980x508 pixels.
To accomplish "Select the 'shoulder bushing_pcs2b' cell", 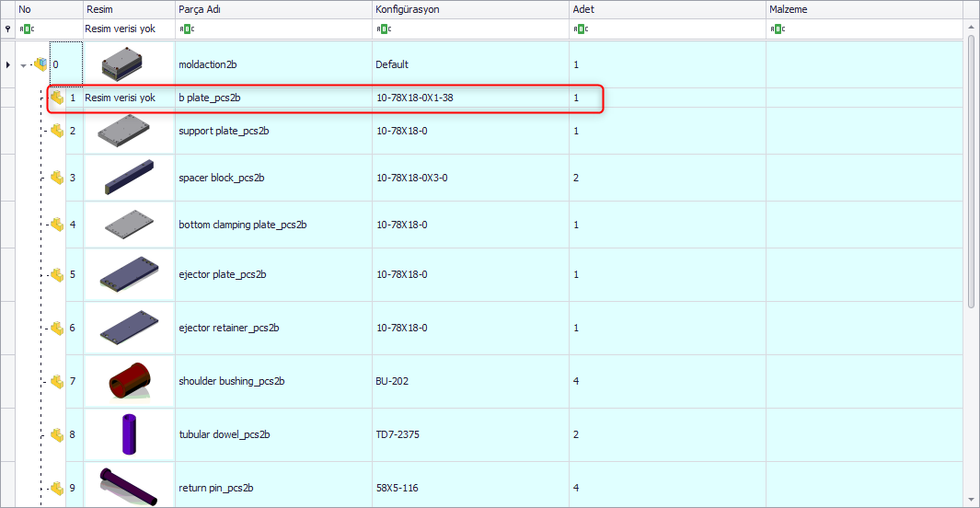I will pyautogui.click(x=273, y=381).
